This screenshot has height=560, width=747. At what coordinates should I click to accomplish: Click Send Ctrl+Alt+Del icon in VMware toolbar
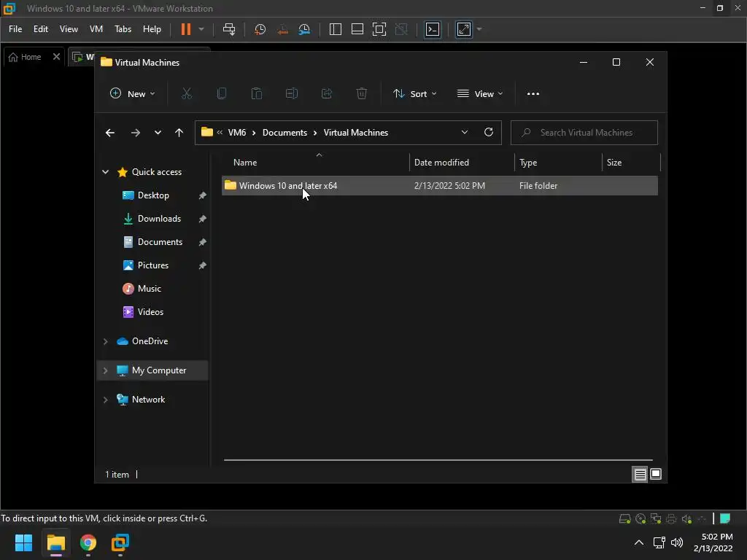pos(229,29)
